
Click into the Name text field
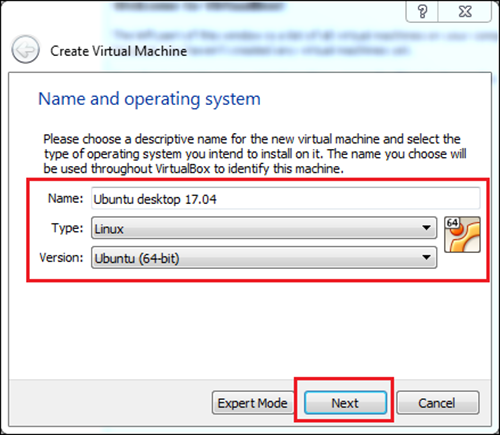tap(286, 199)
